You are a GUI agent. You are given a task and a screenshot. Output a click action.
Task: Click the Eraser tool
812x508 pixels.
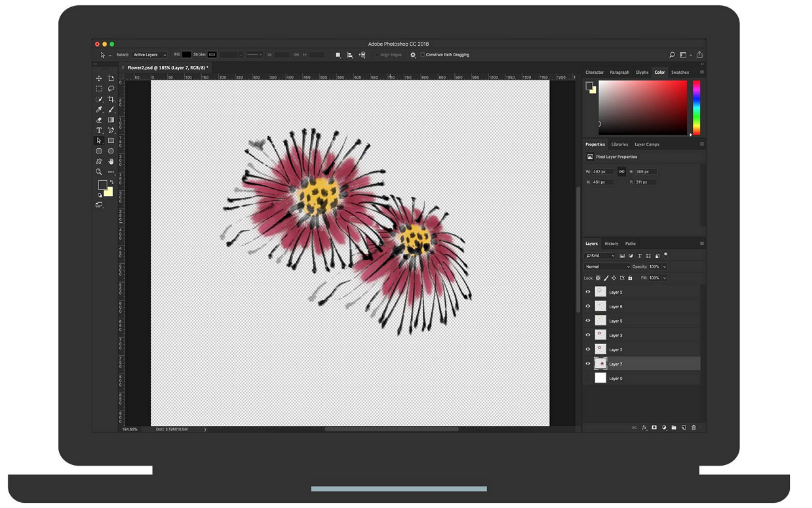pyautogui.click(x=99, y=120)
